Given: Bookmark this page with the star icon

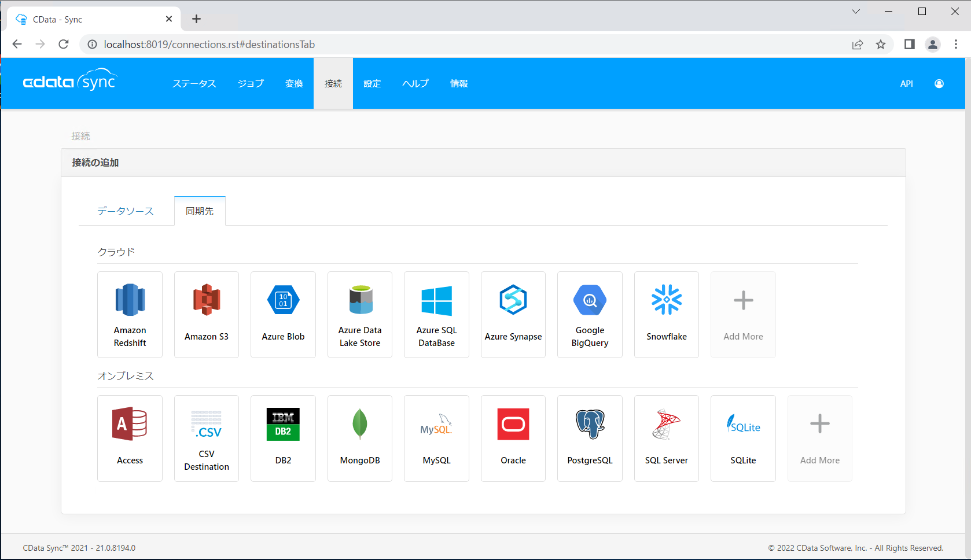Looking at the screenshot, I should coord(881,45).
